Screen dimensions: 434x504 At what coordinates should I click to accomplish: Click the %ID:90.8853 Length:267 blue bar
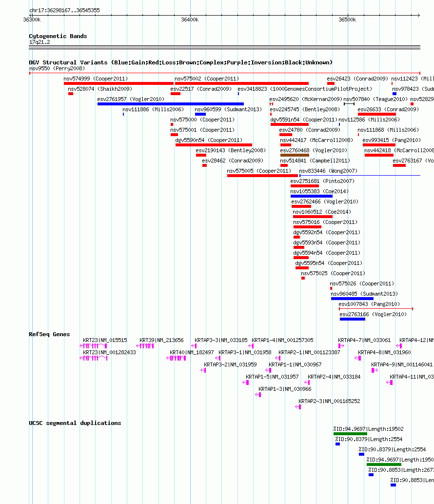(371, 475)
